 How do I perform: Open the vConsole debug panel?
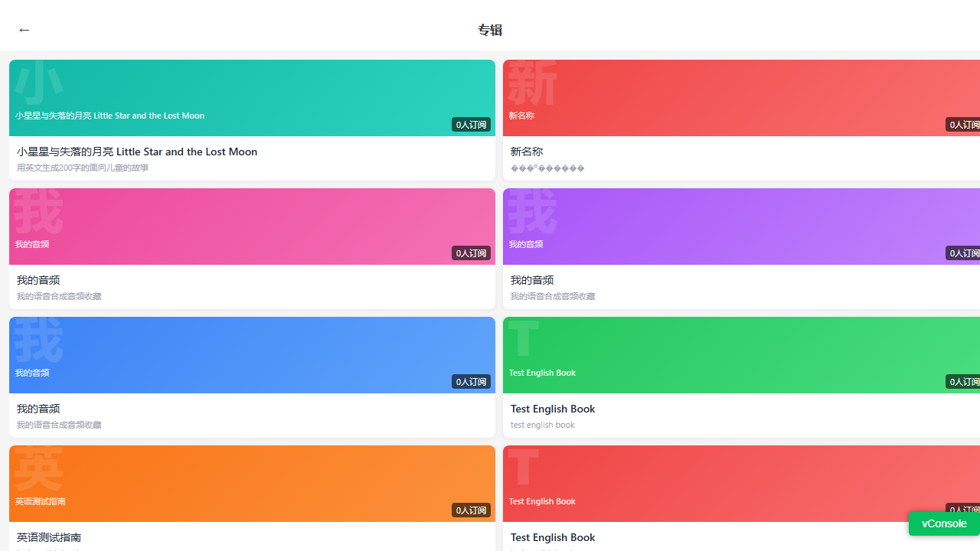pos(944,523)
